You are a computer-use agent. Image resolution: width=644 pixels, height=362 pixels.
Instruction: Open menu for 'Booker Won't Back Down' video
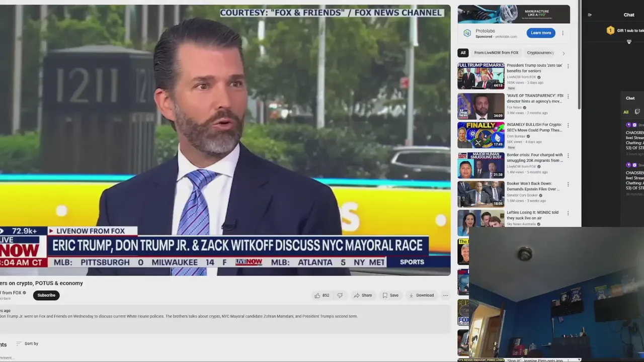[x=568, y=185]
